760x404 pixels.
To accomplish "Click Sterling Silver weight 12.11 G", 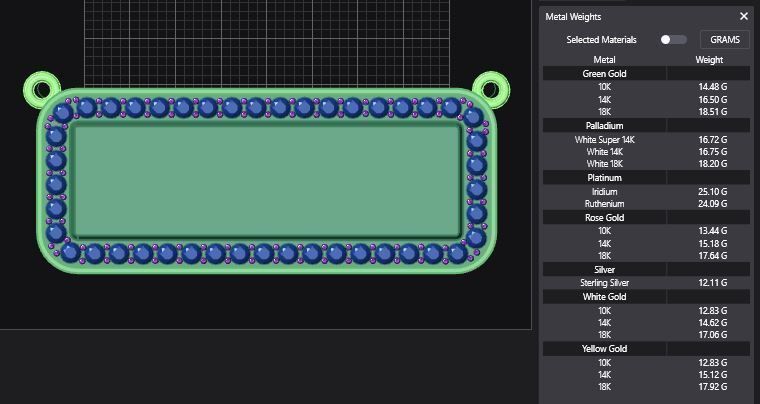I will [712, 283].
